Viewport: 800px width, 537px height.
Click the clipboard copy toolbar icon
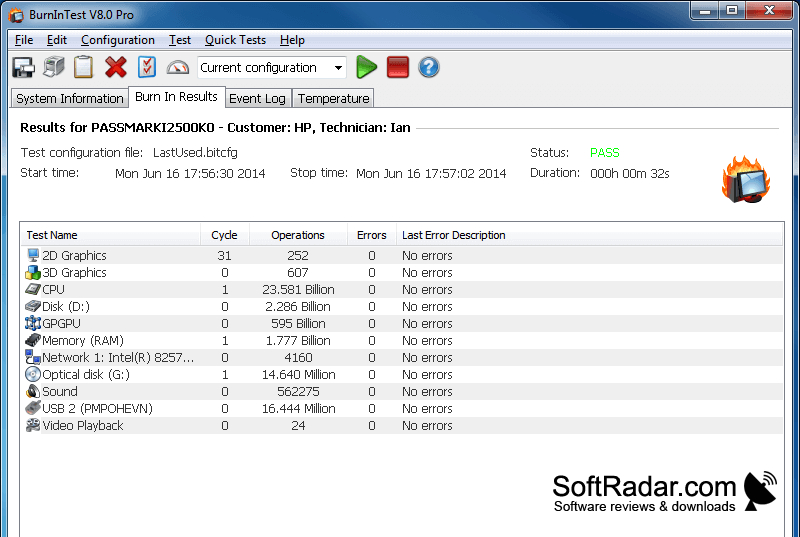point(84,67)
